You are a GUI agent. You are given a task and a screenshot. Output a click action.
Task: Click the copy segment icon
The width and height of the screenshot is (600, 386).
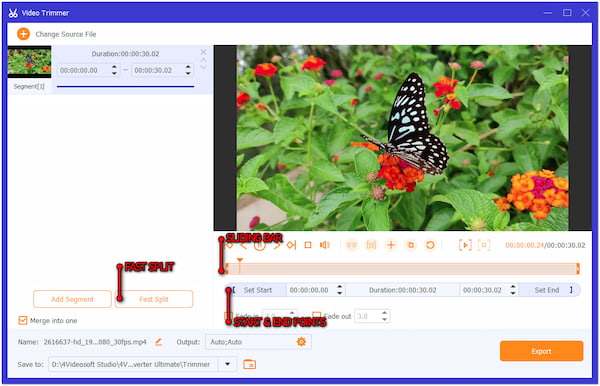(x=411, y=245)
